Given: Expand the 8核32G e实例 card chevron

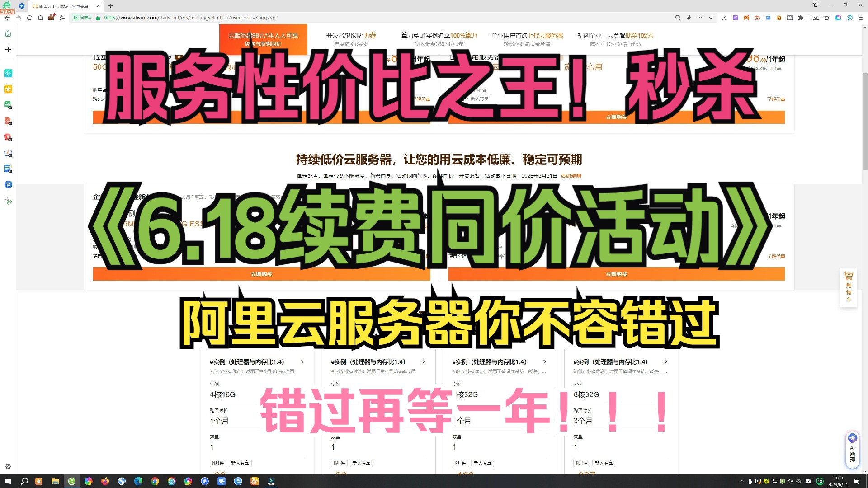Looking at the screenshot, I should coord(666,362).
